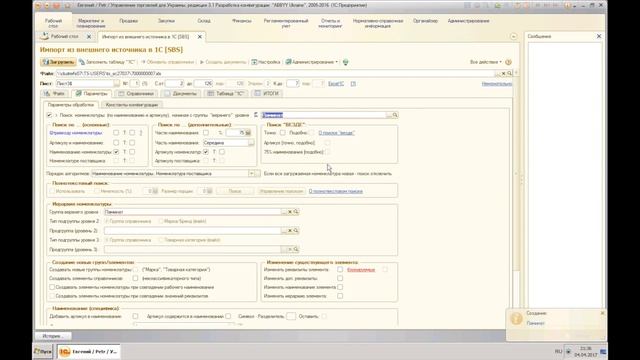
Task: Toggle the Штрихкоду номенклатуры checkbox
Action: (x=116, y=133)
